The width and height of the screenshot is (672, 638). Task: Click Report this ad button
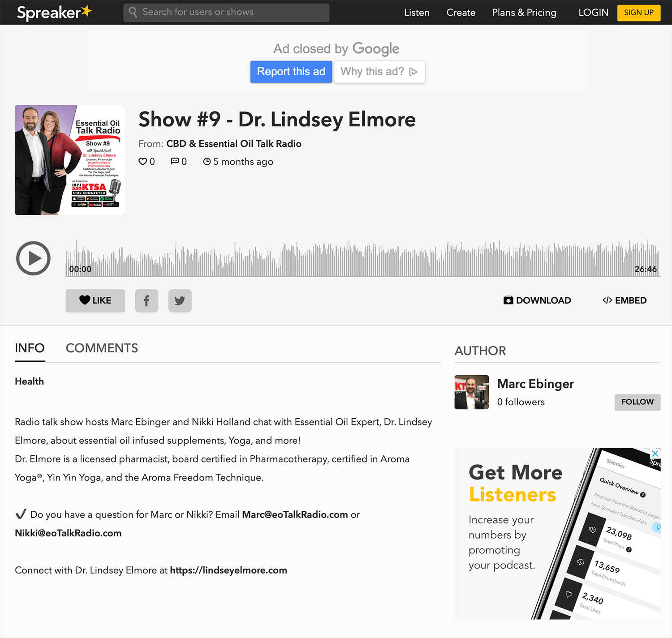pyautogui.click(x=291, y=72)
